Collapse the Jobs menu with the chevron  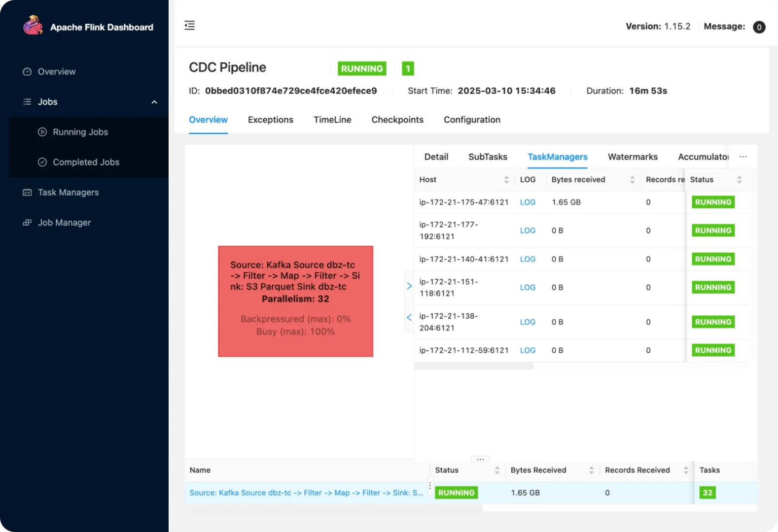tap(154, 102)
